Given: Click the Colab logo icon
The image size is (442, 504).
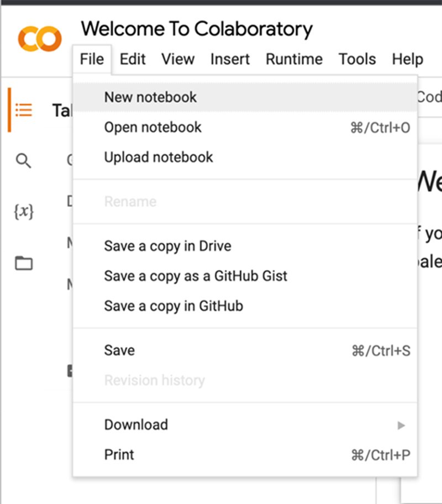Looking at the screenshot, I should pos(39,39).
